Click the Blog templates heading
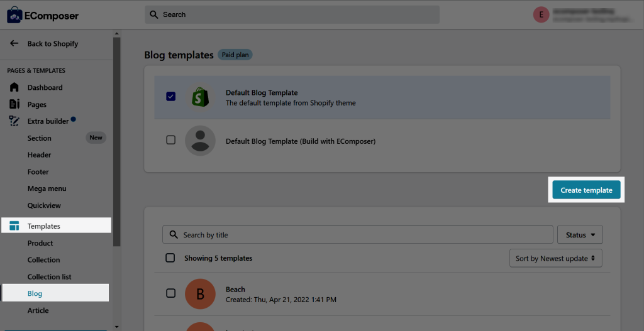 (x=179, y=55)
